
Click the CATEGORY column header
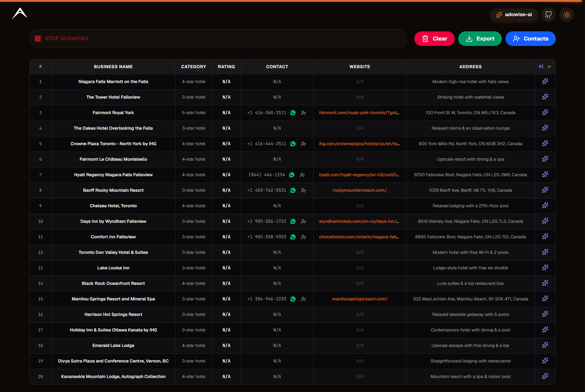coord(193,67)
